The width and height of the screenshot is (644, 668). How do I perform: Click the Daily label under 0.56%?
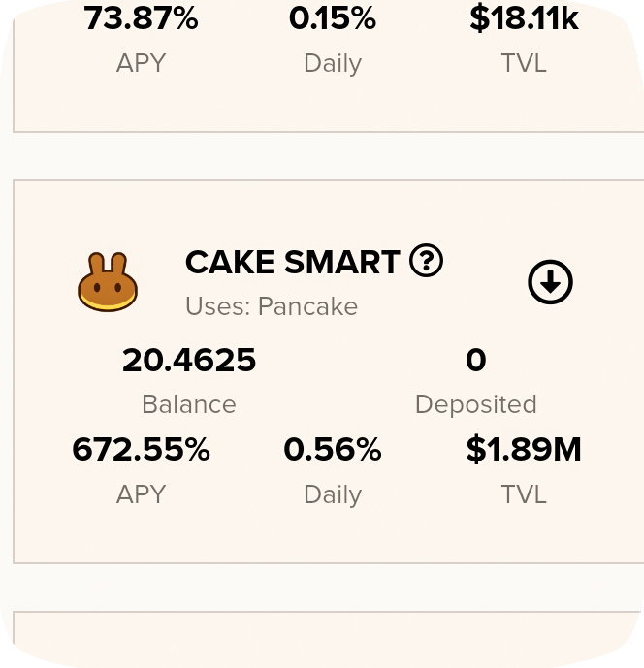pyautogui.click(x=333, y=495)
